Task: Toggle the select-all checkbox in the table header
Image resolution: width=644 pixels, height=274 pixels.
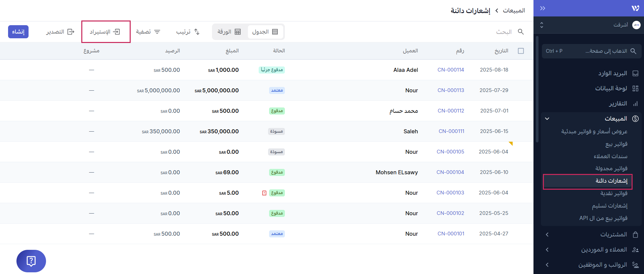Action: (x=521, y=51)
